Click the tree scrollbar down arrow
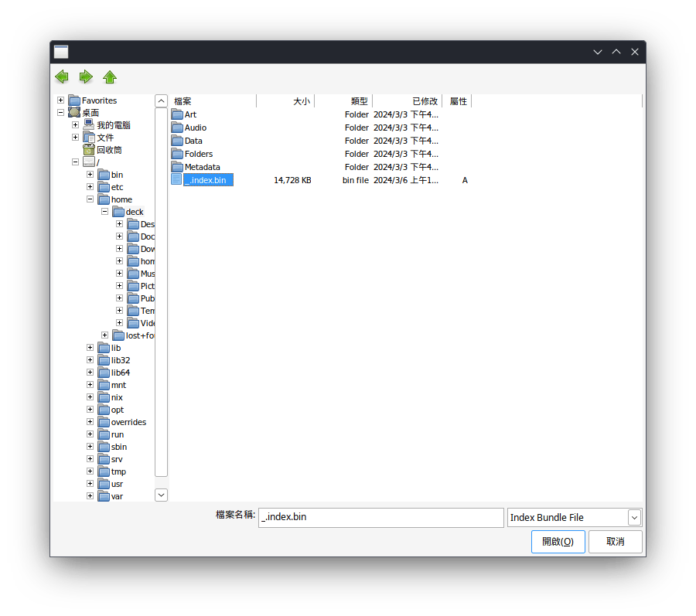 pyautogui.click(x=161, y=495)
